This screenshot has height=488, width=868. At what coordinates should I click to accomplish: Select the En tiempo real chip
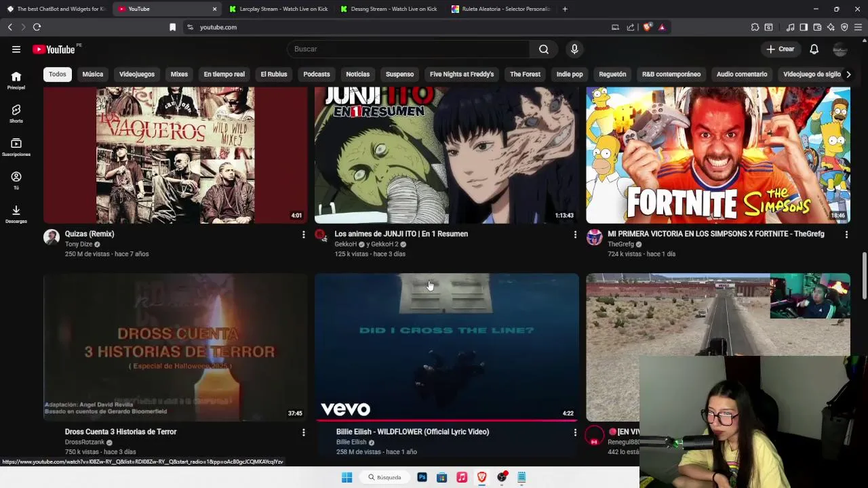pyautogui.click(x=224, y=74)
